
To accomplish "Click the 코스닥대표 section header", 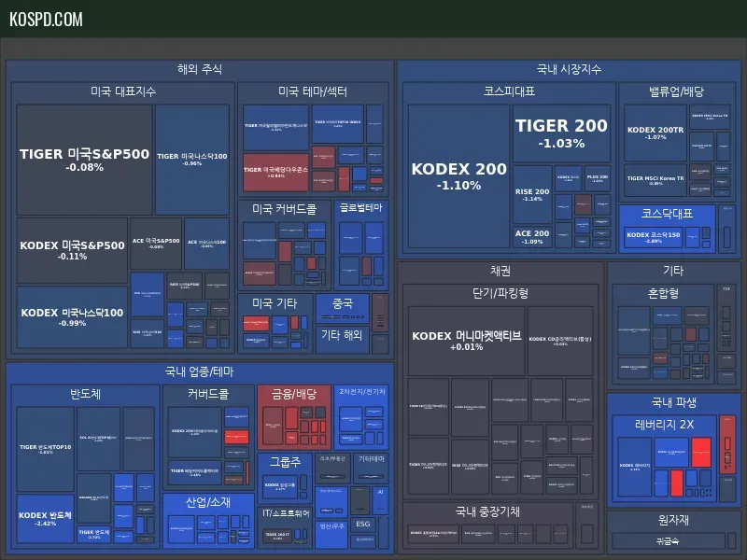I will pyautogui.click(x=667, y=214).
